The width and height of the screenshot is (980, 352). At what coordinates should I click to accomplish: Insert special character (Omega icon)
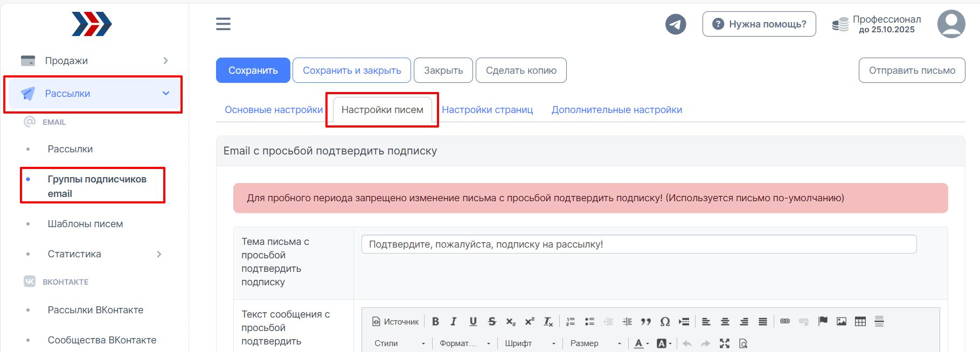coord(665,321)
